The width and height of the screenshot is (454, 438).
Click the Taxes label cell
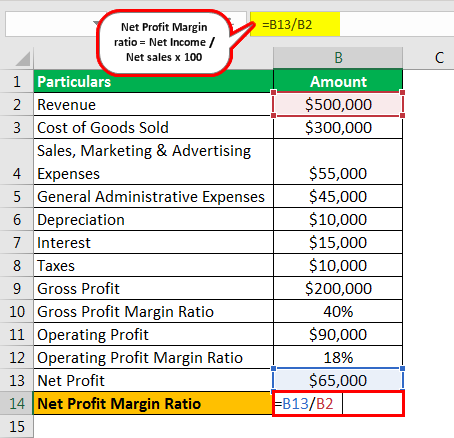(x=153, y=265)
